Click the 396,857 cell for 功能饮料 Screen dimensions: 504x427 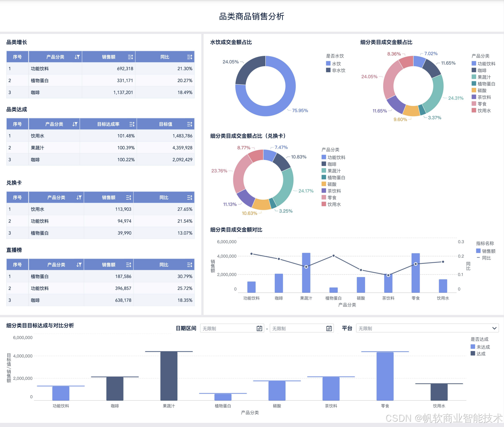(108, 288)
